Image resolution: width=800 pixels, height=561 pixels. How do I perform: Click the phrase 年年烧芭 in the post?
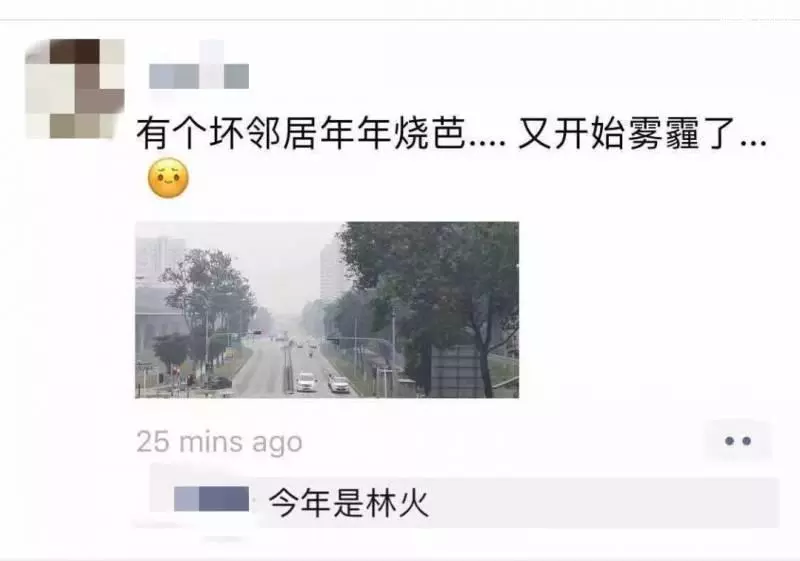pos(393,134)
